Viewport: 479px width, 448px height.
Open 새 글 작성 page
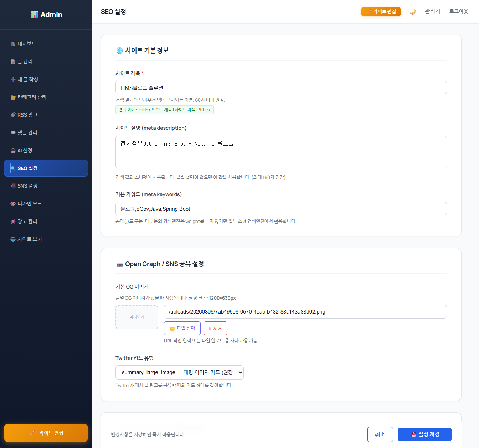28,79
